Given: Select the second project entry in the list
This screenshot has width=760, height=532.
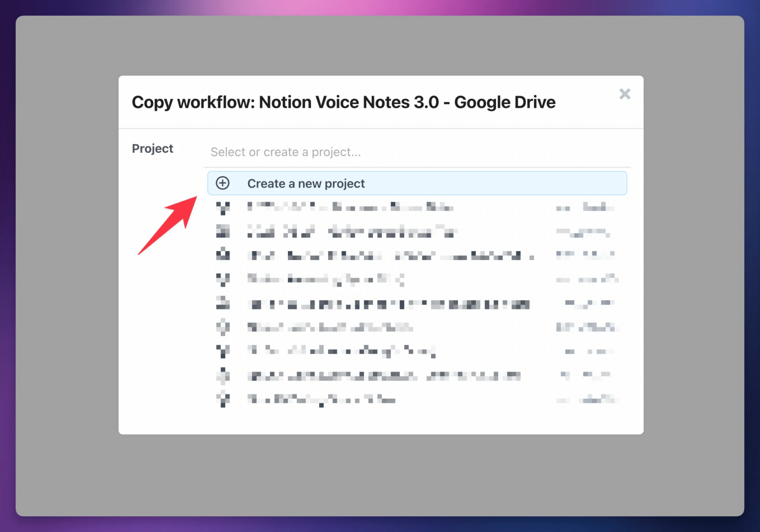Looking at the screenshot, I should 351,232.
